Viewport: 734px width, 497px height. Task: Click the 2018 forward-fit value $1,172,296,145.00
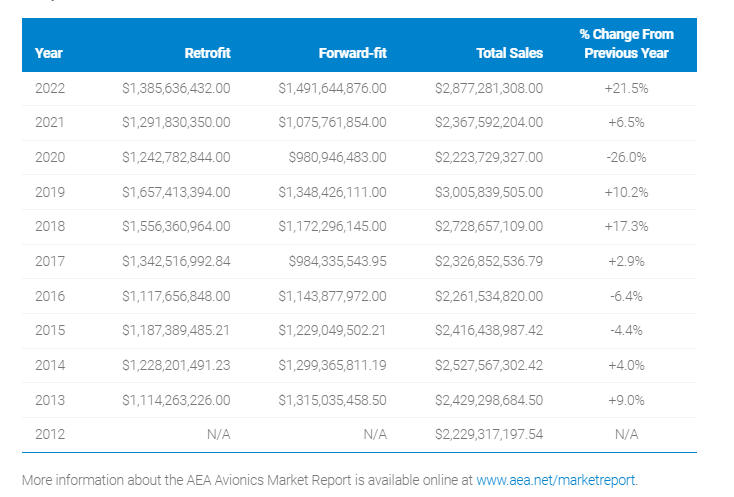click(x=332, y=227)
